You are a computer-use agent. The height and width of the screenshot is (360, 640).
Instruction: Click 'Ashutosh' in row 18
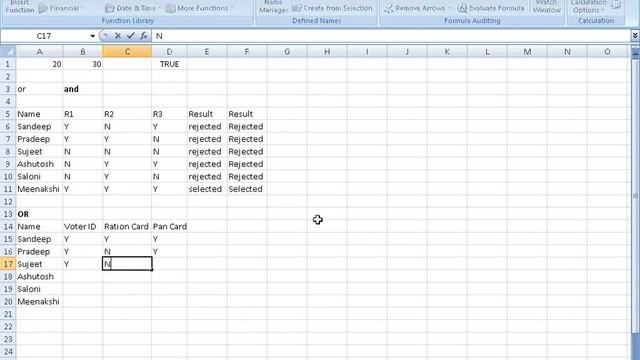coord(39,276)
